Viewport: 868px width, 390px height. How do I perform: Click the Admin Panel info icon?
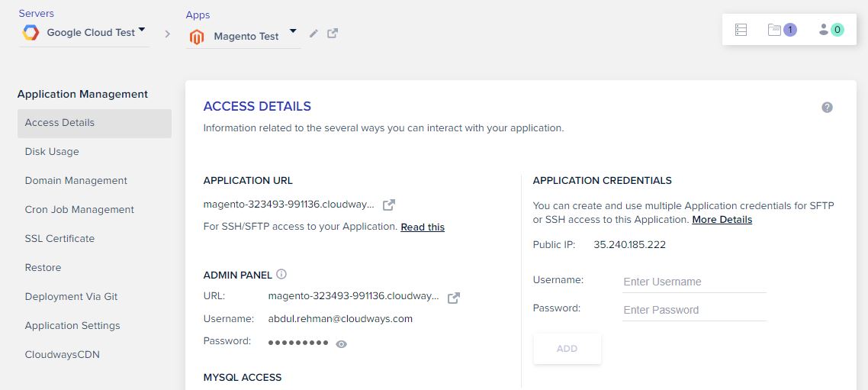(x=281, y=274)
